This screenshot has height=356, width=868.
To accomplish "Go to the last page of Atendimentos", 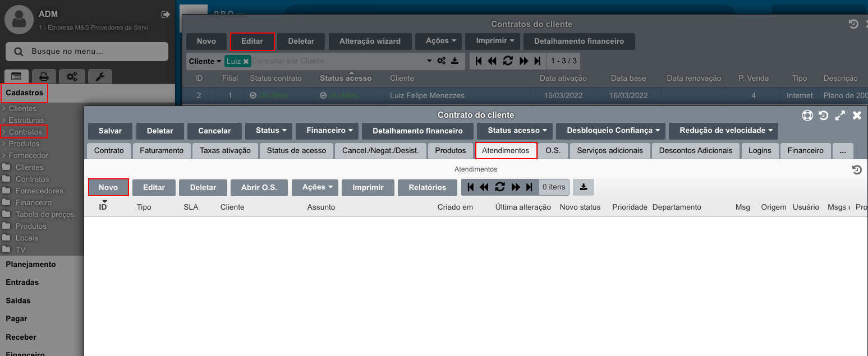I will 529,187.
